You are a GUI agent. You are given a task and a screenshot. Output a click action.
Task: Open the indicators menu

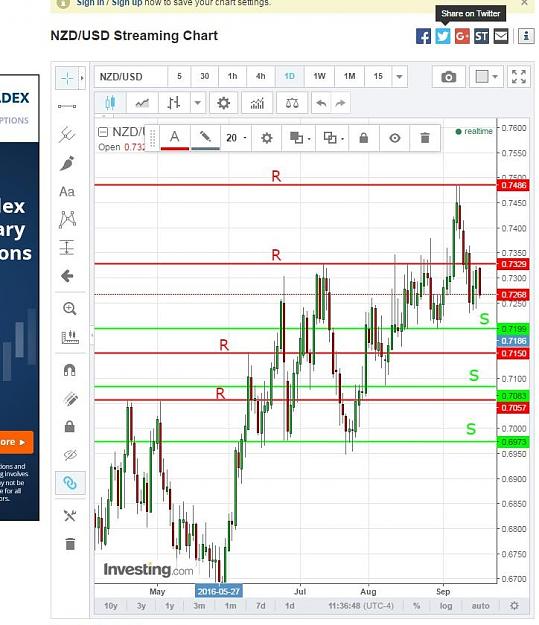click(x=257, y=103)
